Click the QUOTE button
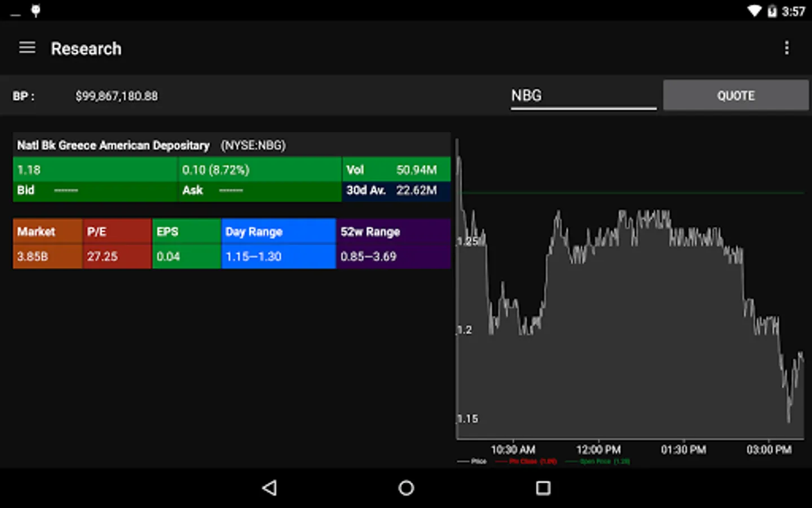Image resolution: width=812 pixels, height=508 pixels. [736, 95]
